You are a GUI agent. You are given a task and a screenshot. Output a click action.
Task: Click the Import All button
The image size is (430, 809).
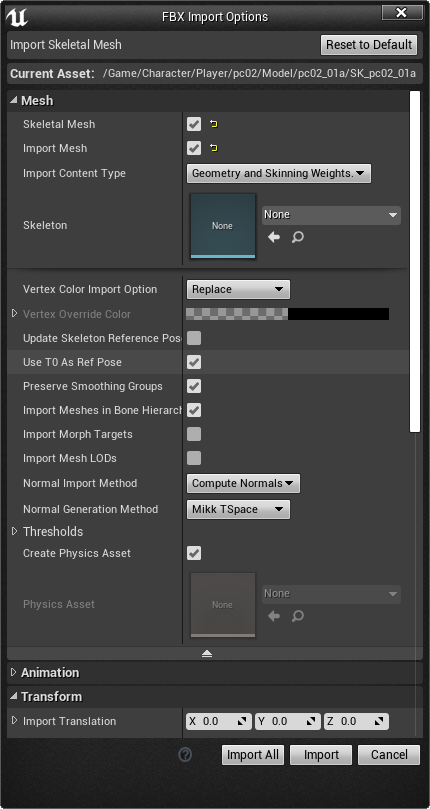(x=253, y=755)
